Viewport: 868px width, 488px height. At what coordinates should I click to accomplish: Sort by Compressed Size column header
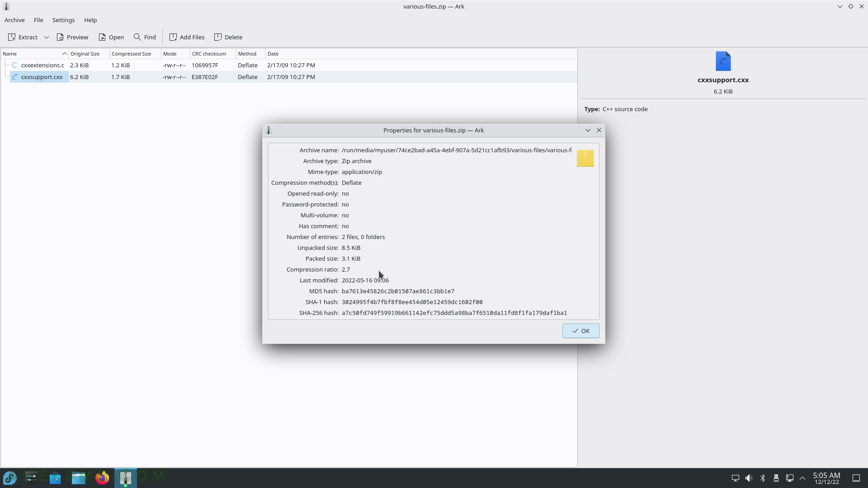coord(135,54)
